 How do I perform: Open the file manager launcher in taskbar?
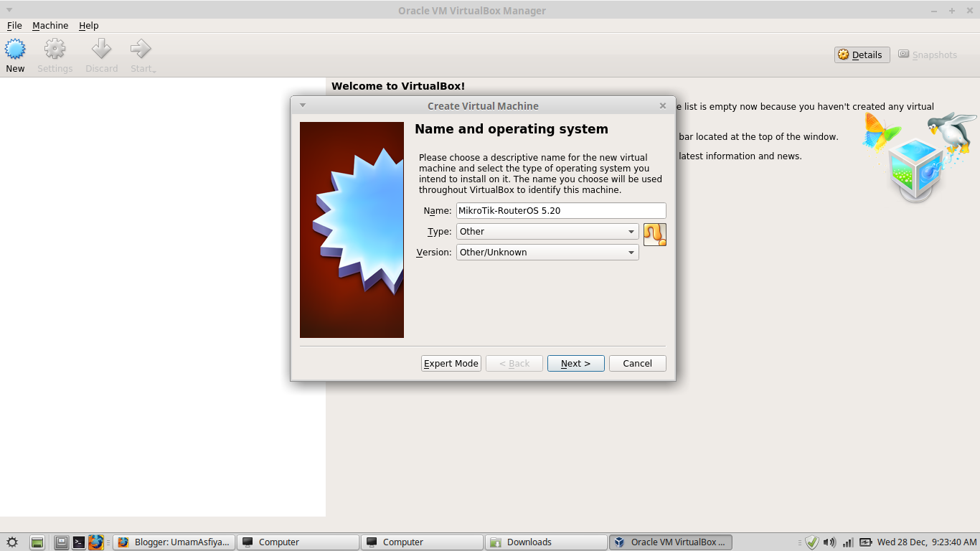62,542
